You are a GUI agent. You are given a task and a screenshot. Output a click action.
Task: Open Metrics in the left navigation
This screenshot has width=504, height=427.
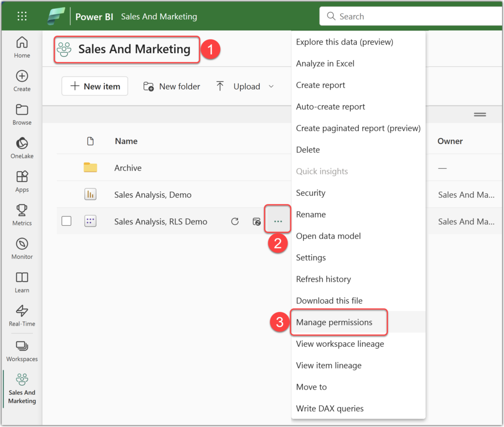[22, 215]
